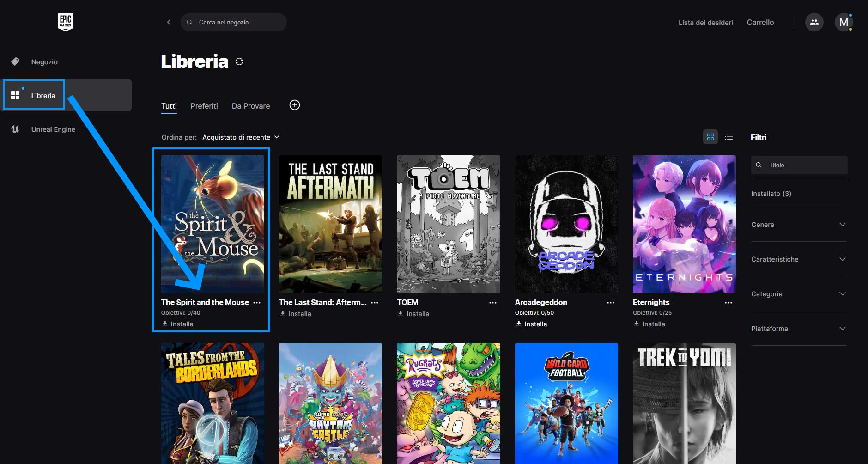Click the Epic Games logo
This screenshot has width=868, height=464.
(66, 22)
